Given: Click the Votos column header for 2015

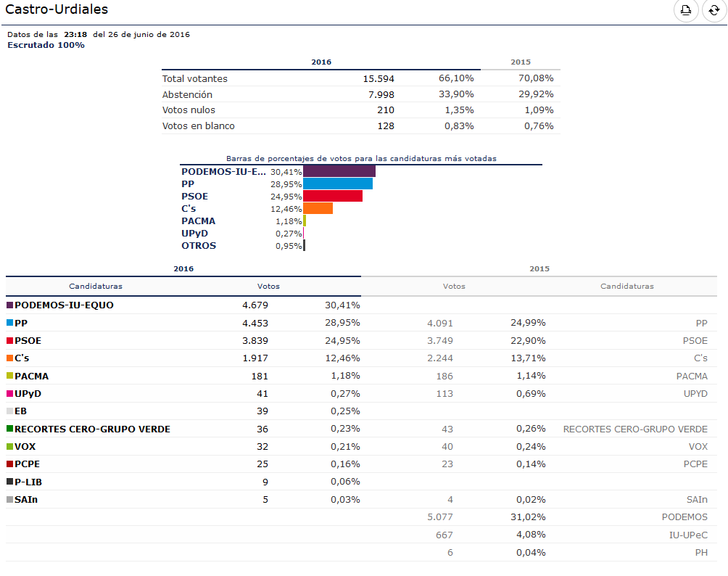Looking at the screenshot, I should 454,286.
